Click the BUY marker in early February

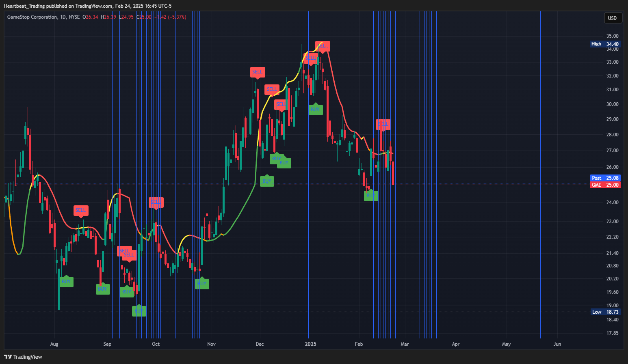[371, 196]
